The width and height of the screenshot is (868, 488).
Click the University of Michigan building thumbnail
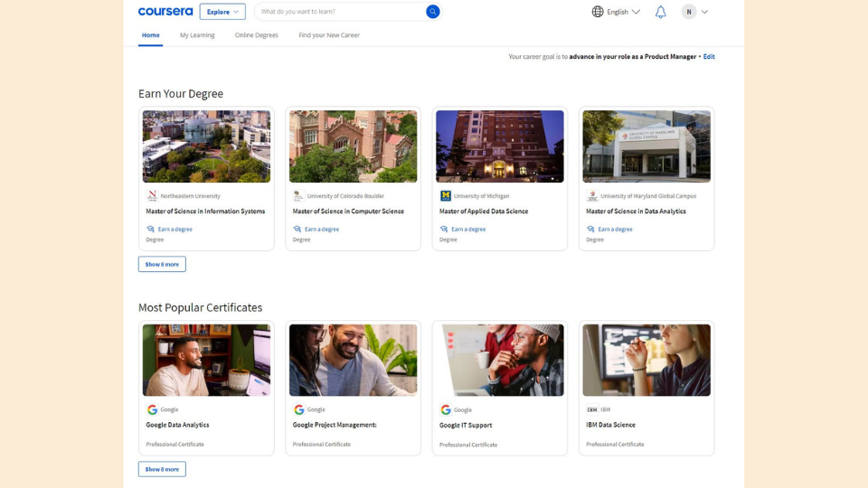pos(500,146)
